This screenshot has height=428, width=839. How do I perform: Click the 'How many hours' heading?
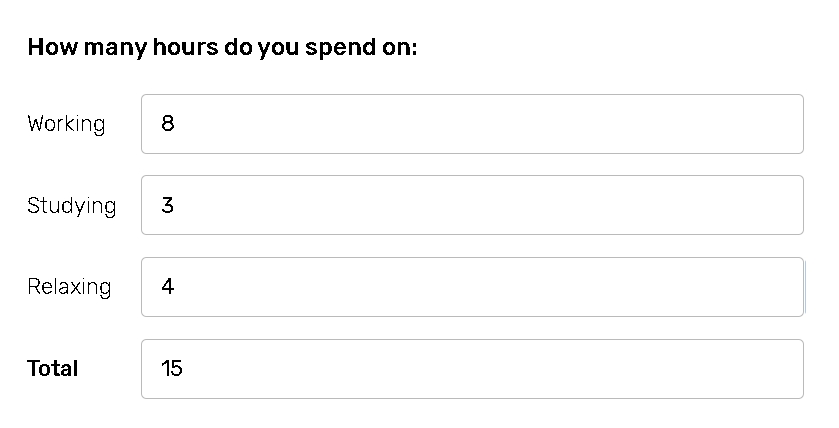(222, 47)
